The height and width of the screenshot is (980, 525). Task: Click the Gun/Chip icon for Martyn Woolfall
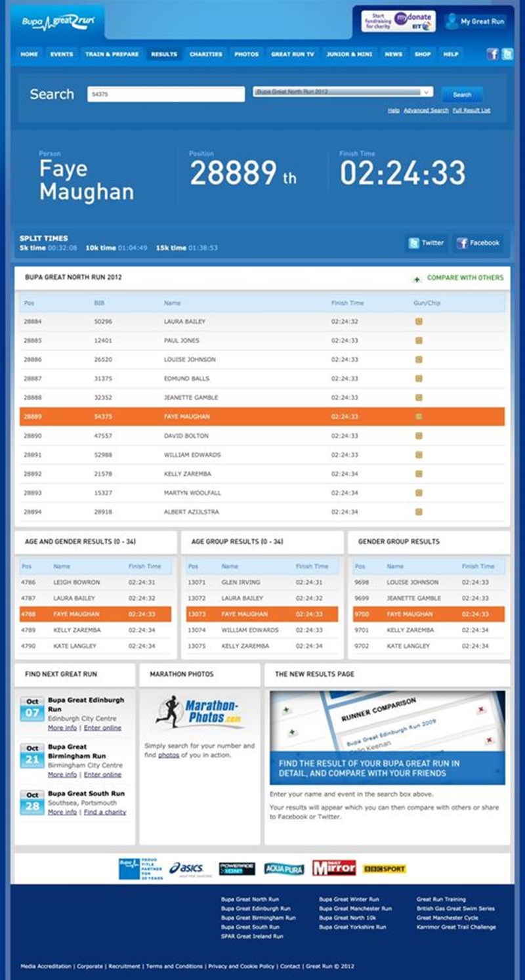coord(419,492)
